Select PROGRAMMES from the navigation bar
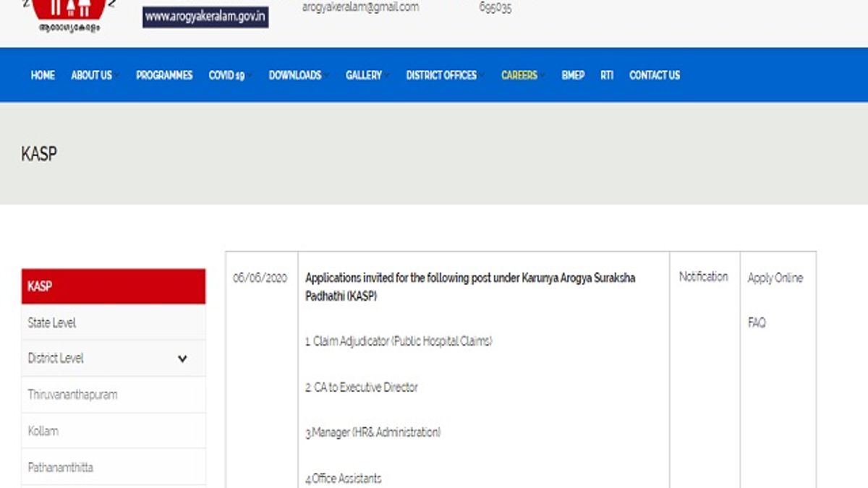 (164, 74)
